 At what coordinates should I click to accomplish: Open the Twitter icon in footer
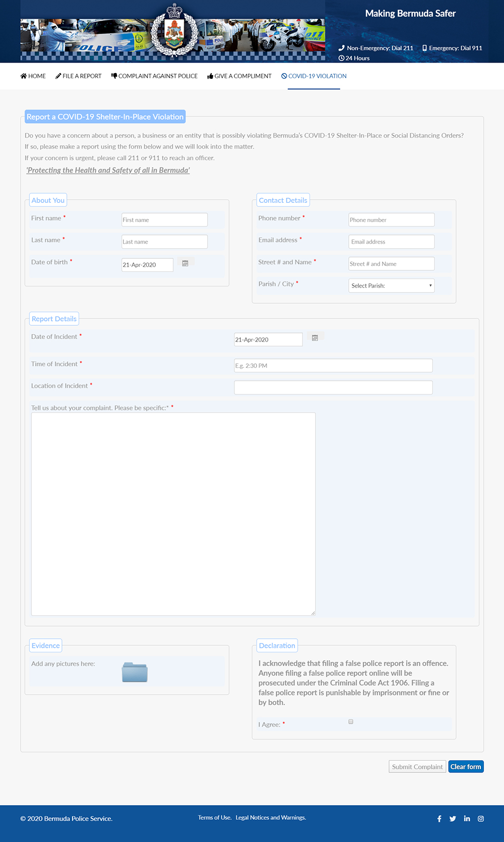tap(453, 819)
